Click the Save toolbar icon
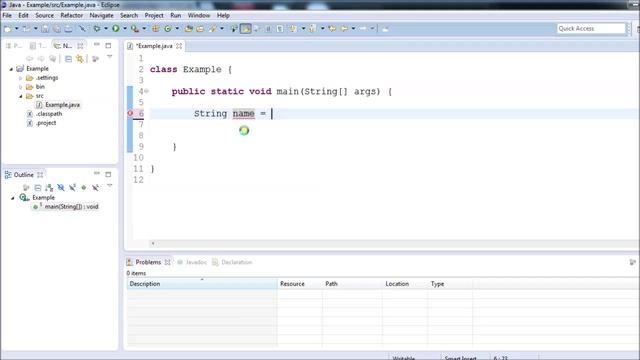 (45, 29)
